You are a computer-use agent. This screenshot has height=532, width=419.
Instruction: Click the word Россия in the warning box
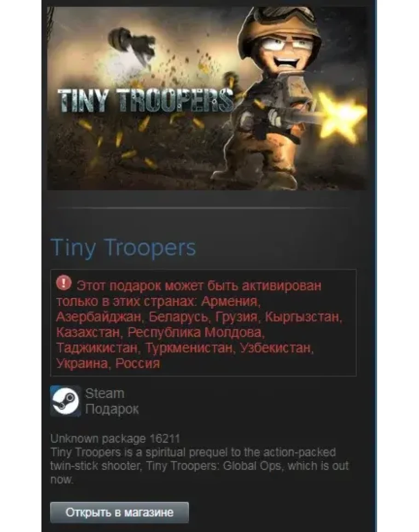pos(138,363)
